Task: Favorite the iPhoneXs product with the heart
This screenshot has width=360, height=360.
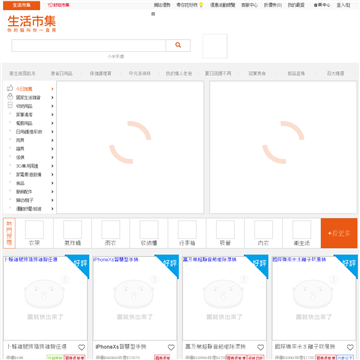Action: point(171,347)
